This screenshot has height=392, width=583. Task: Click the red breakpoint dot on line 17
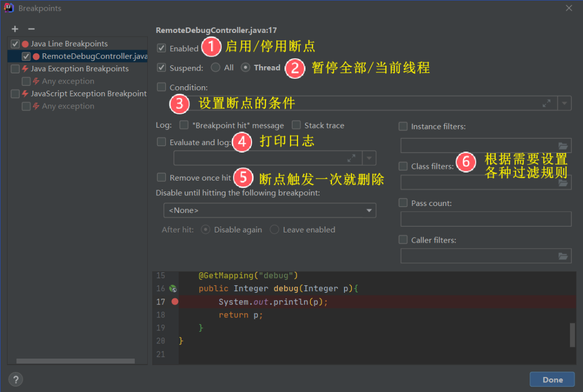(174, 301)
